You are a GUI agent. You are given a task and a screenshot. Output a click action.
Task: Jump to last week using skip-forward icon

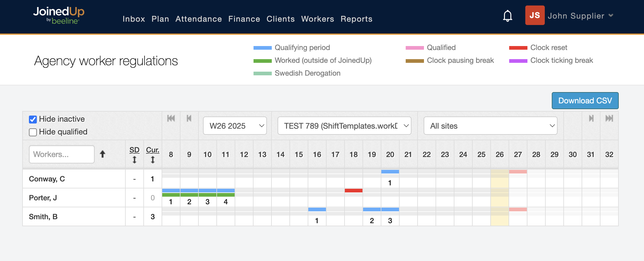(x=609, y=118)
